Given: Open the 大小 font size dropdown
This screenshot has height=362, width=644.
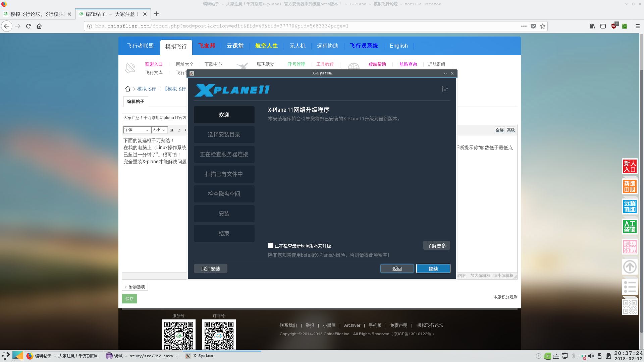Looking at the screenshot, I should [159, 130].
